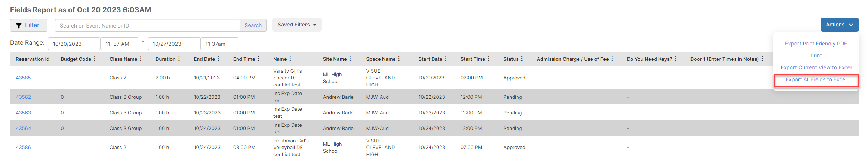Open column menu for Do You Need Keys?

[x=675, y=59]
